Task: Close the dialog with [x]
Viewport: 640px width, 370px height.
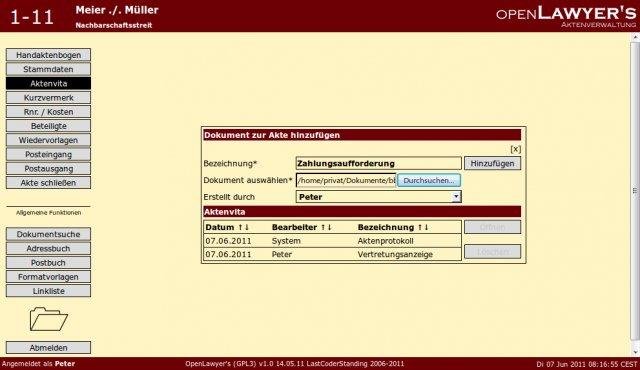Action: point(516,149)
